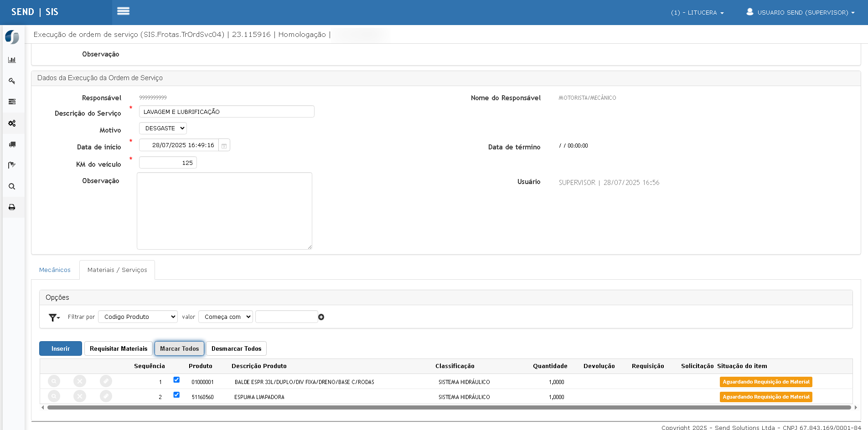The width and height of the screenshot is (868, 430).
Task: Click Requisitar Materiais button
Action: 119,348
